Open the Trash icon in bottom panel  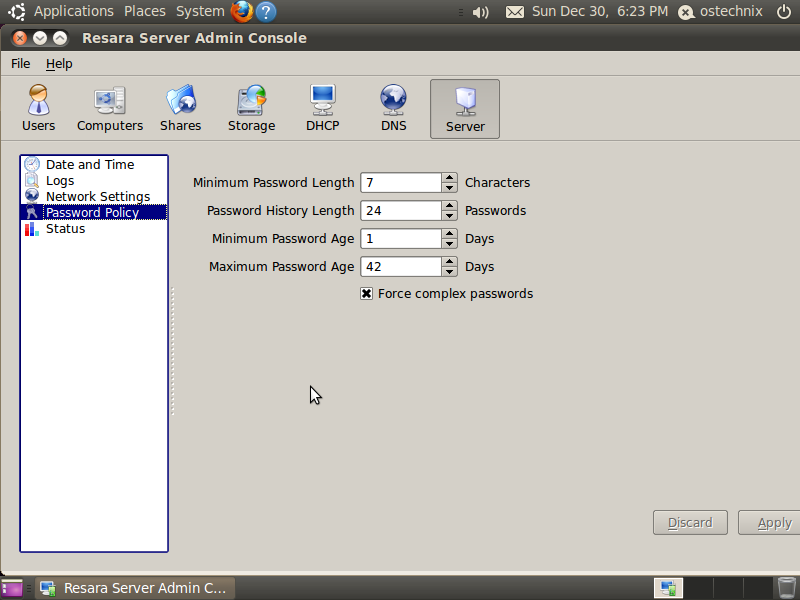(786, 588)
